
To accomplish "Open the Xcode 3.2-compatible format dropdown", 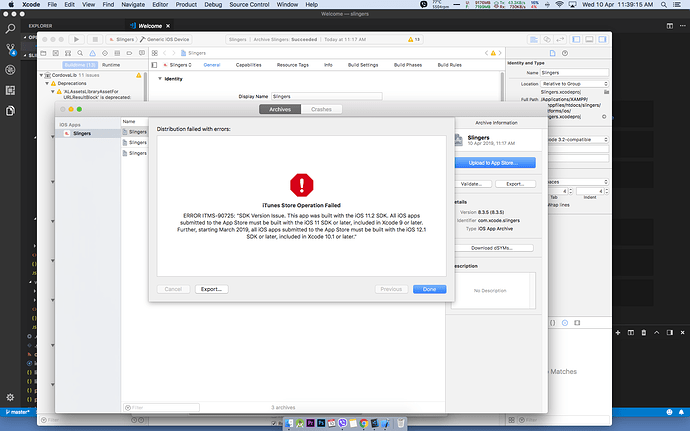I will pyautogui.click(x=577, y=140).
